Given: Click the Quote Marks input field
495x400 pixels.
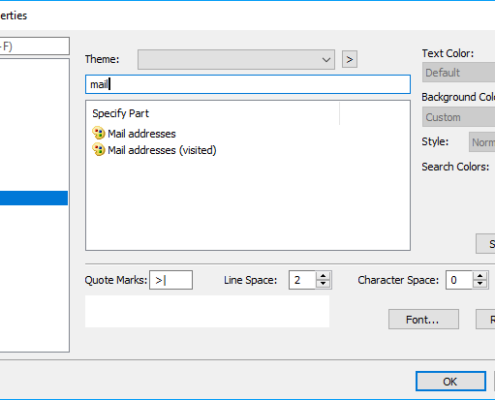Looking at the screenshot, I should 171,280.
